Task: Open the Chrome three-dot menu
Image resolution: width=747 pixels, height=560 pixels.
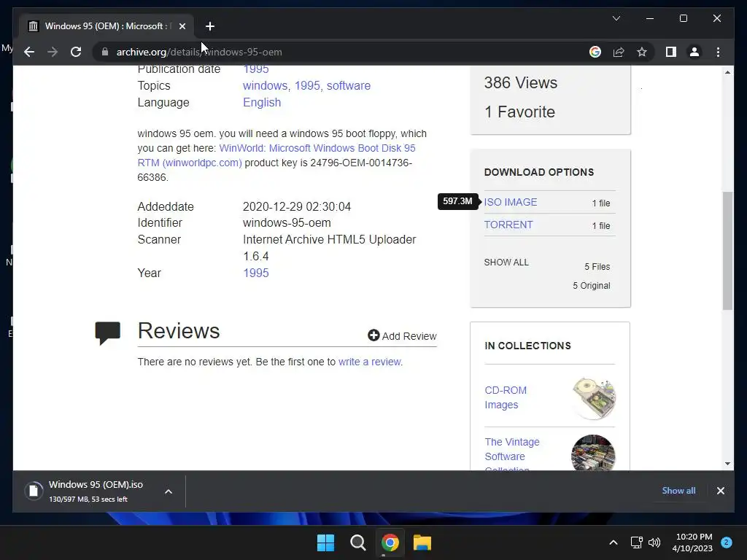Action: pyautogui.click(x=718, y=52)
